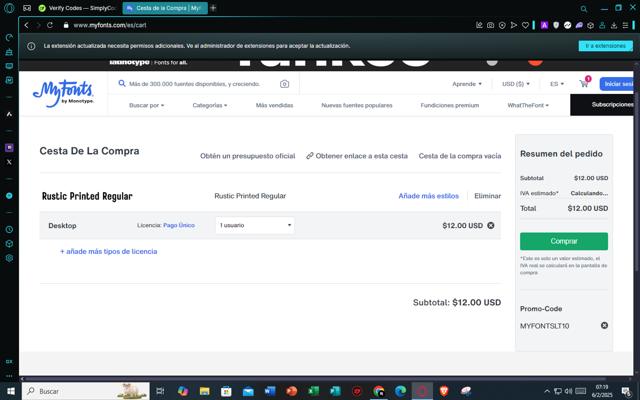Go back to previous page
Image resolution: width=640 pixels, height=400 pixels.
(27, 25)
